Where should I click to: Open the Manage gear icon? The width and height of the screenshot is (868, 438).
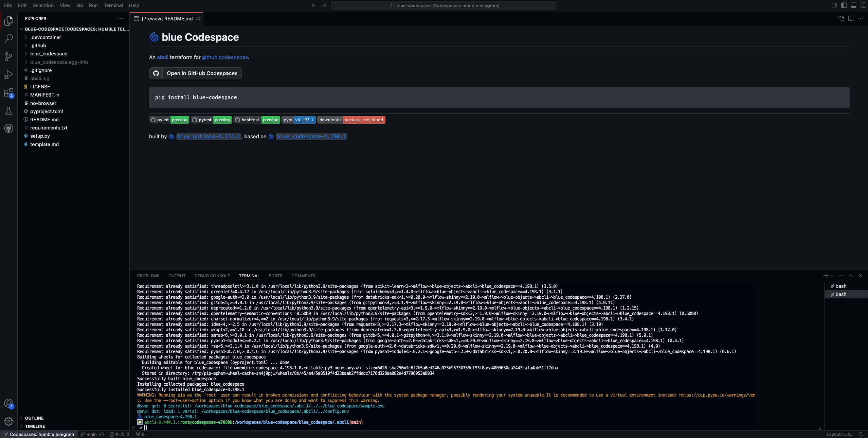[x=8, y=421]
